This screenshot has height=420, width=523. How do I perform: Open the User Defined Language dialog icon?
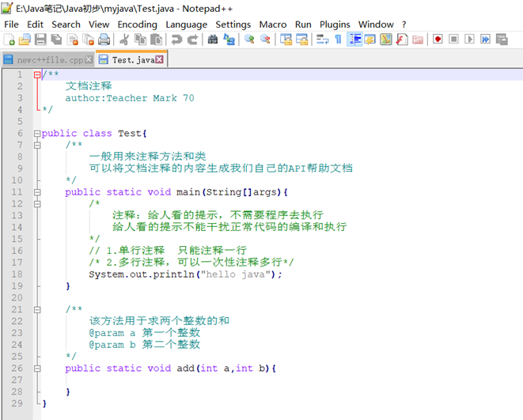click(370, 40)
